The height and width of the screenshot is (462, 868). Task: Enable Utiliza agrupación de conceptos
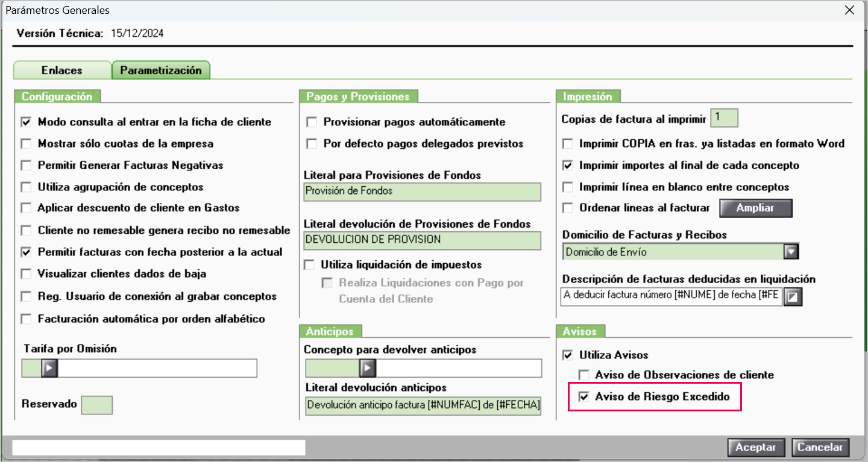coord(26,187)
